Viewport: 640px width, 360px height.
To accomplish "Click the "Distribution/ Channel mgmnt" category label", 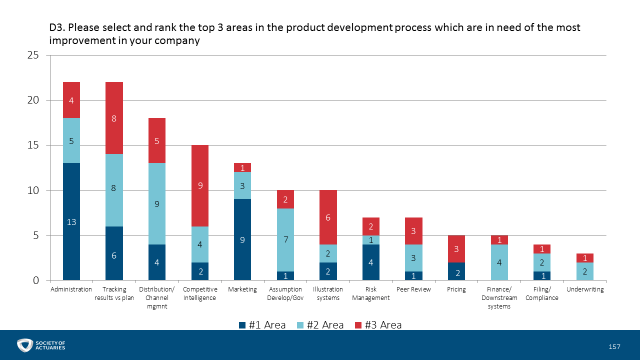I will click(x=157, y=298).
